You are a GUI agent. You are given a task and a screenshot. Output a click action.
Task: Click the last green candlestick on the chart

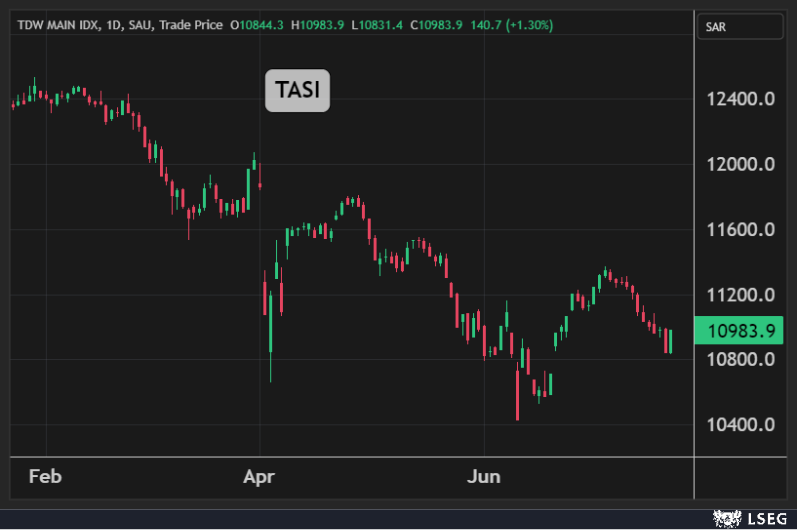click(669, 341)
